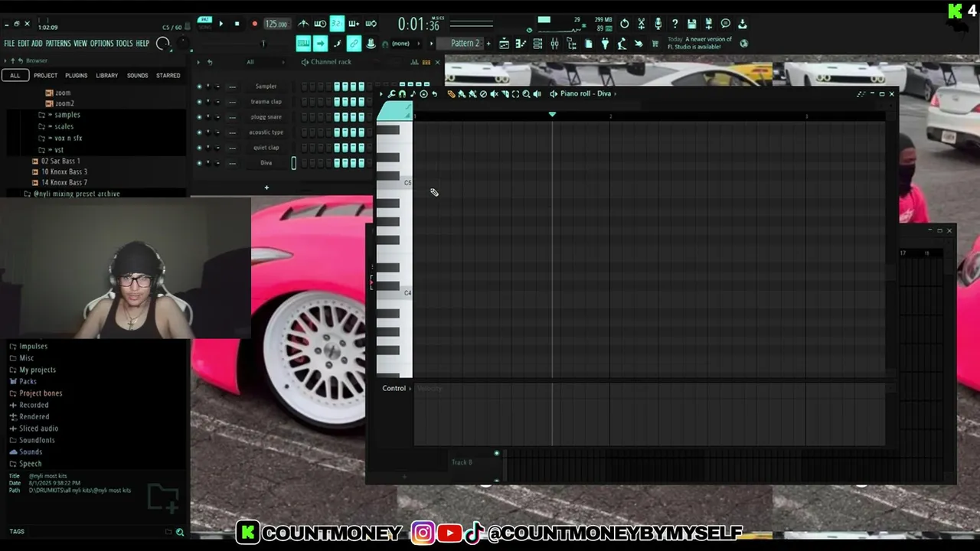980x551 pixels.
Task: Click the globe icon beside update notice
Action: 744,44
